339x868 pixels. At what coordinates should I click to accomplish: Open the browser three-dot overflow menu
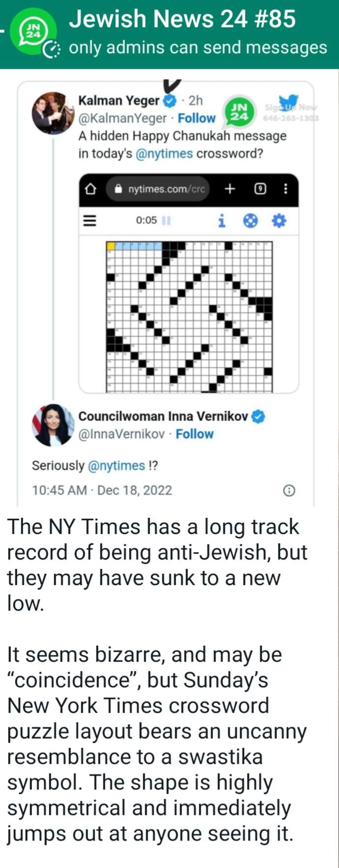(285, 189)
